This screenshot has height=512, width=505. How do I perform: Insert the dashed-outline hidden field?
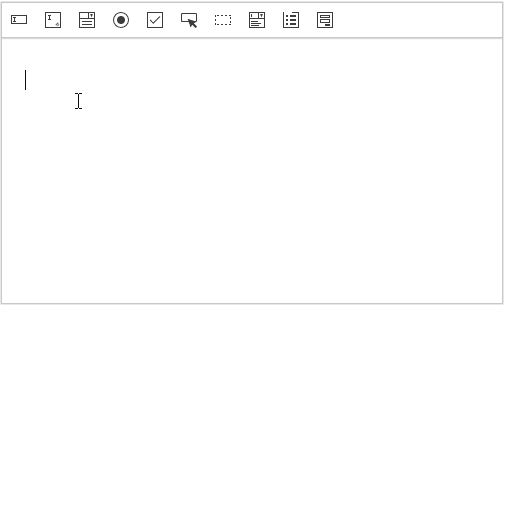coord(223,20)
